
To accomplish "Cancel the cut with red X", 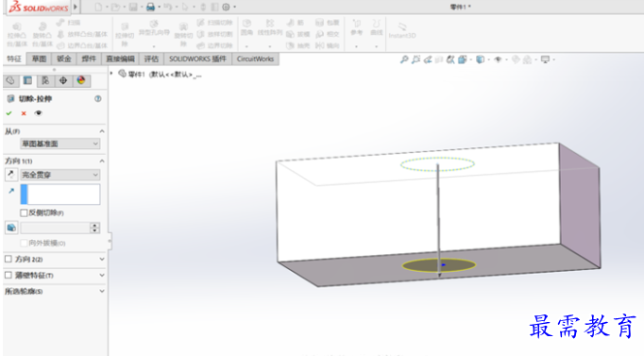I will coord(24,113).
